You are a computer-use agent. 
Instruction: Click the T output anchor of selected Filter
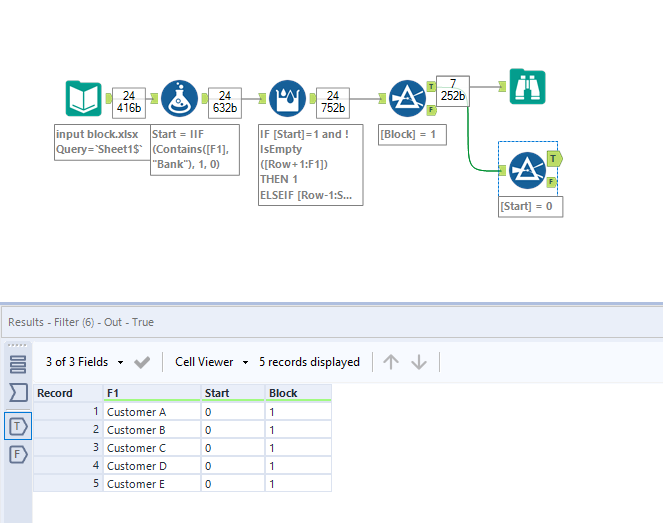click(555, 158)
